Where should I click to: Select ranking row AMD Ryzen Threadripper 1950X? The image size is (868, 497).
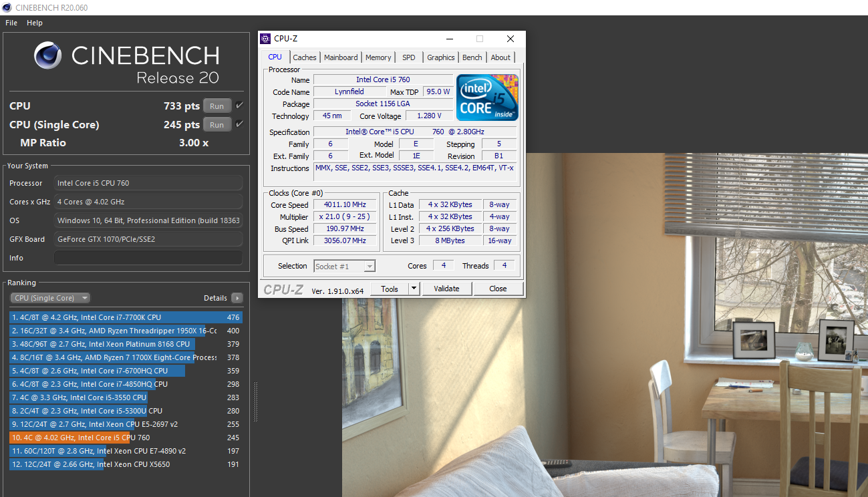126,331
